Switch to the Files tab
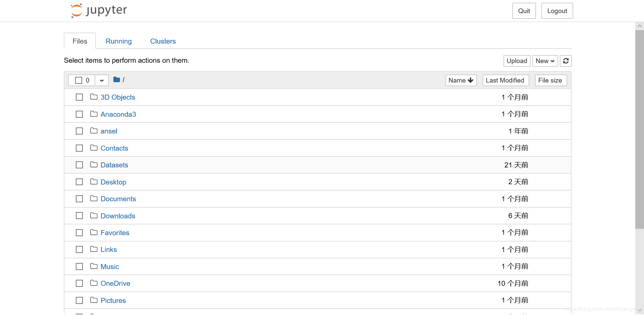Viewport: 644px width, 315px height. click(x=80, y=41)
